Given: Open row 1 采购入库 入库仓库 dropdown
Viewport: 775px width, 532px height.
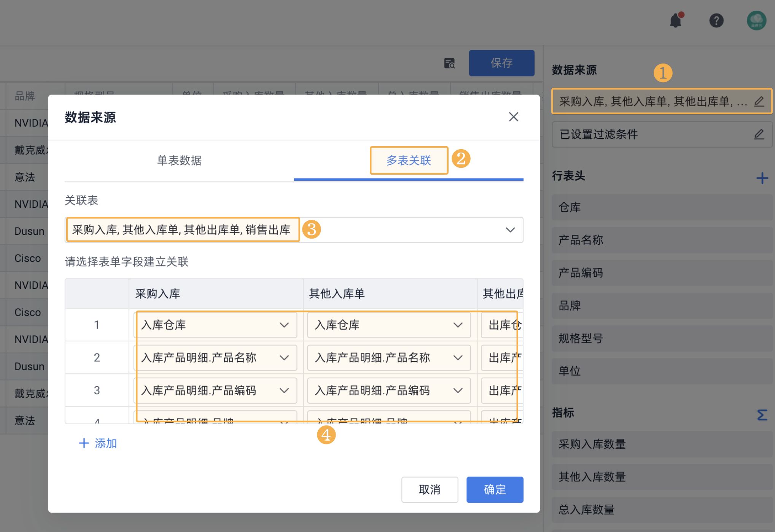Looking at the screenshot, I should [x=215, y=325].
